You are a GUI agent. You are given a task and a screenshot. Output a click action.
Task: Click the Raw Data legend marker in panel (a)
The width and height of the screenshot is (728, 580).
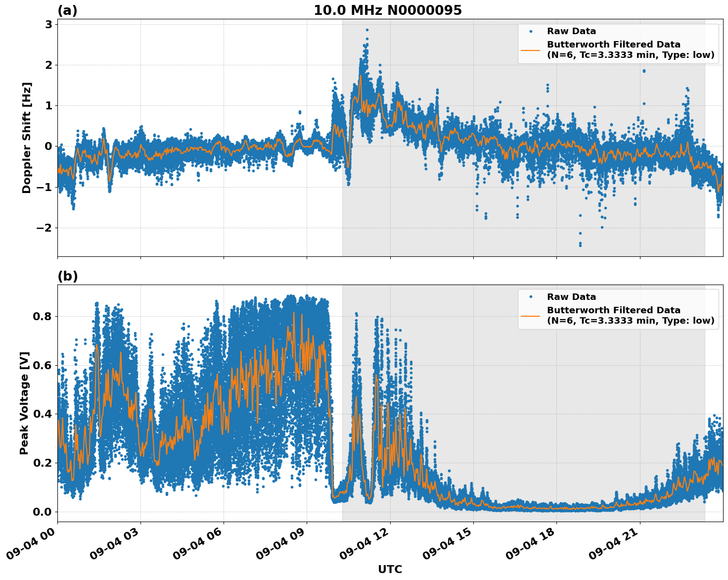[532, 31]
